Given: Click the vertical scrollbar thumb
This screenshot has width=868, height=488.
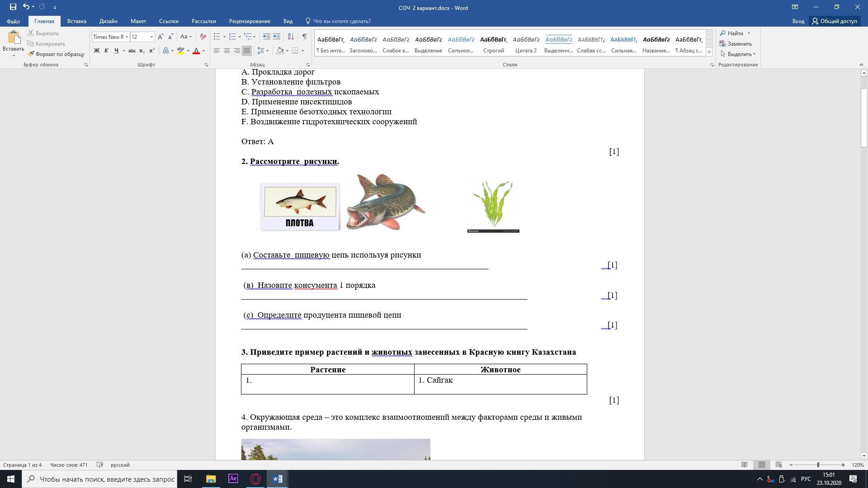Looking at the screenshot, I should [864, 117].
